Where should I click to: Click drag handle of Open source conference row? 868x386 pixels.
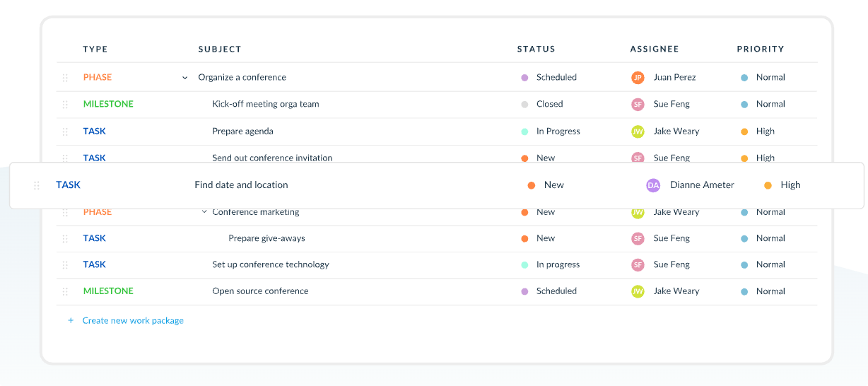[65, 291]
